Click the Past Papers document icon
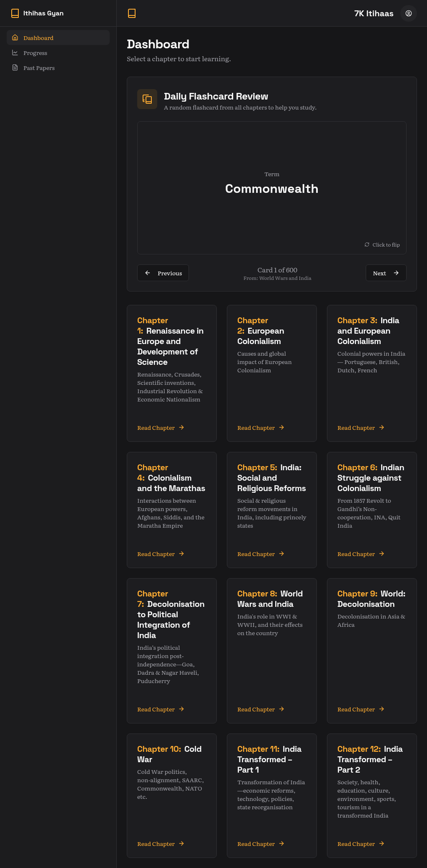 pos(15,68)
